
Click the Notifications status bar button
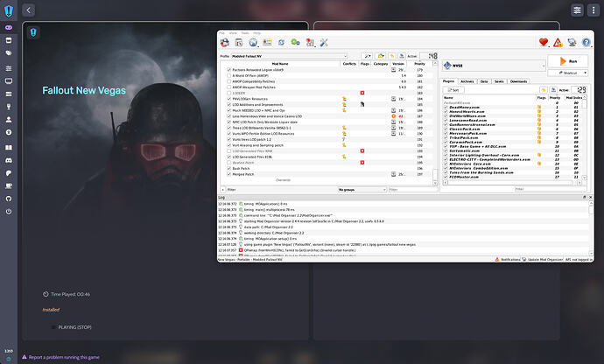point(508,260)
